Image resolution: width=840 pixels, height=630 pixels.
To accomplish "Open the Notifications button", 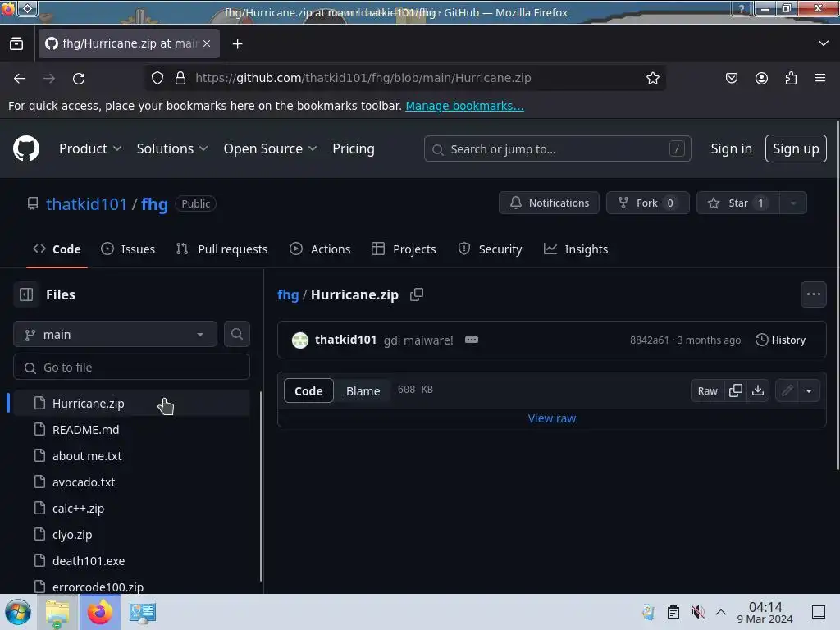I will coord(549,203).
